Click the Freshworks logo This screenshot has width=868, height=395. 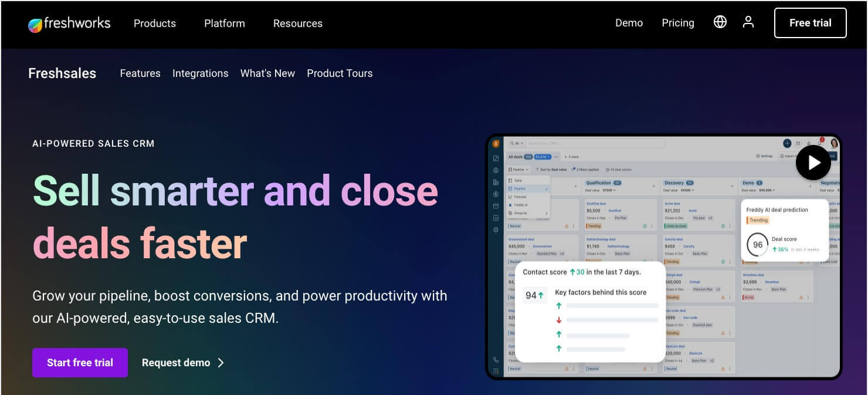(69, 23)
